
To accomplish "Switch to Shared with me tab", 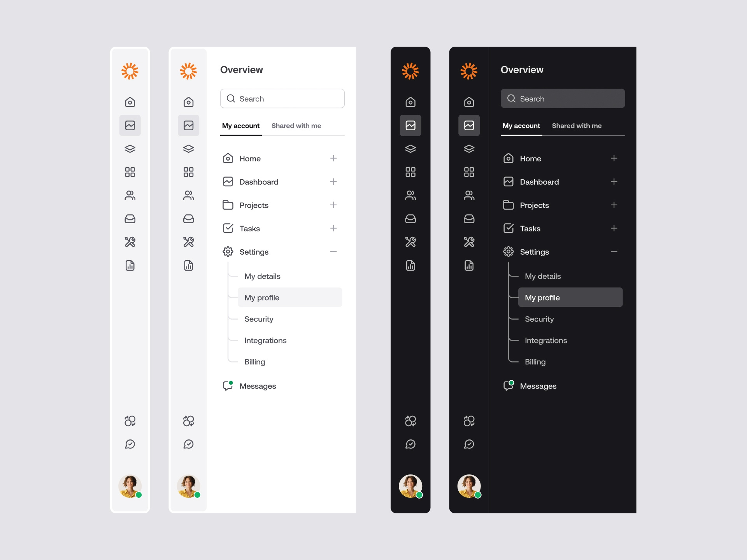I will (x=296, y=125).
